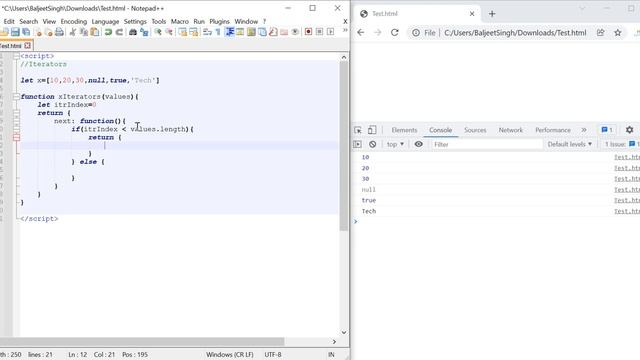Toggle the DevTools device toolbar icon
The height and width of the screenshot is (360, 640).
pyautogui.click(x=372, y=130)
